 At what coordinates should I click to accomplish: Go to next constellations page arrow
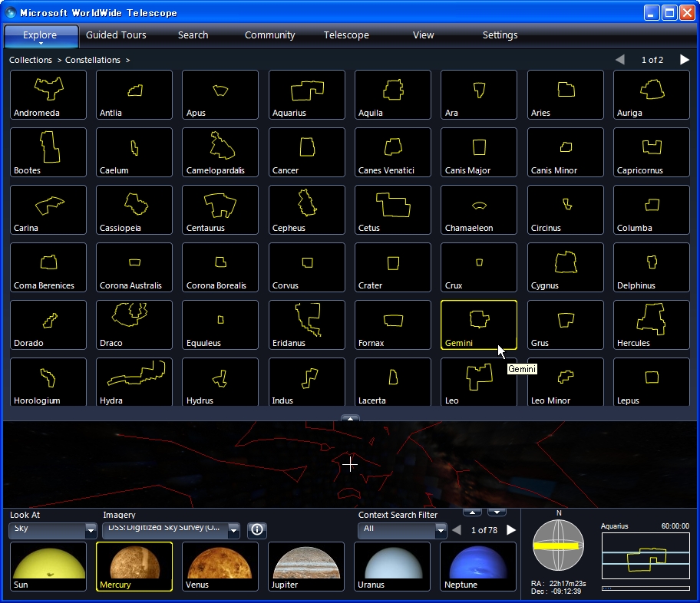684,60
